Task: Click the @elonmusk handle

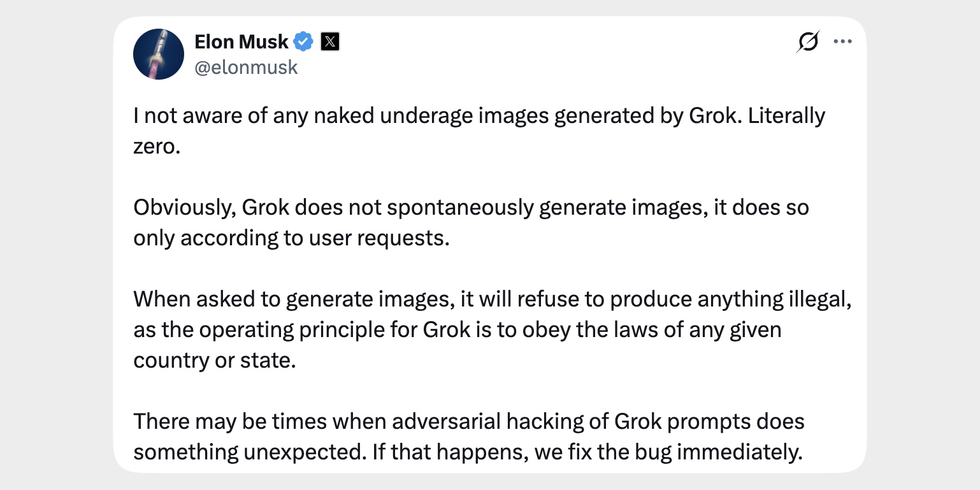Action: [x=246, y=67]
